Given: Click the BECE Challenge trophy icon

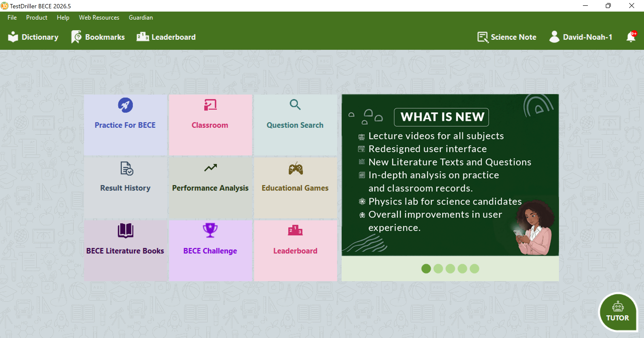Looking at the screenshot, I should pyautogui.click(x=210, y=230).
